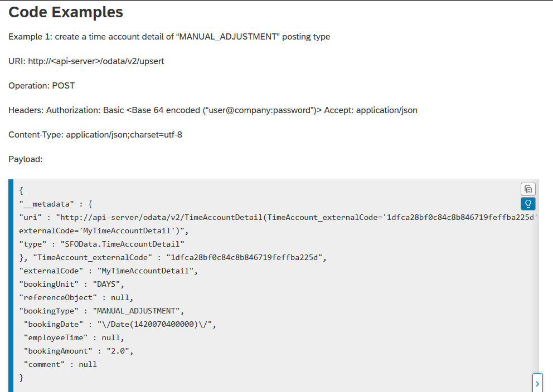Copy the code sample to clipboard
553x392 pixels.
(528, 189)
